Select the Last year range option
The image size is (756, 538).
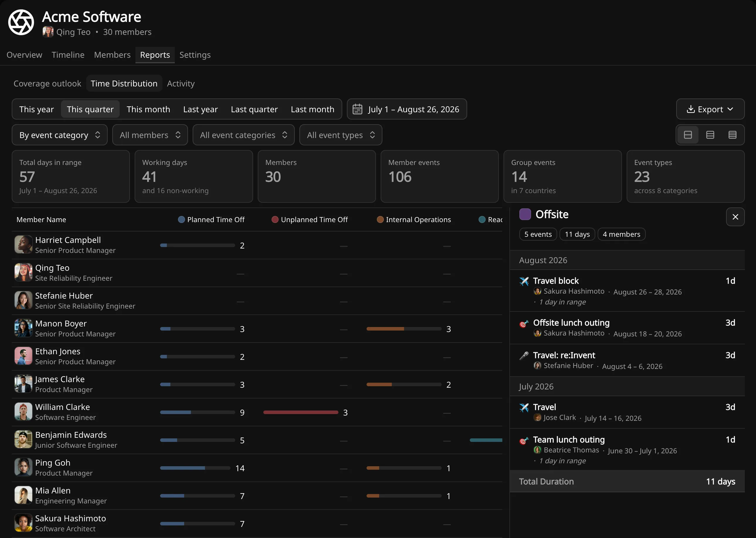click(201, 109)
